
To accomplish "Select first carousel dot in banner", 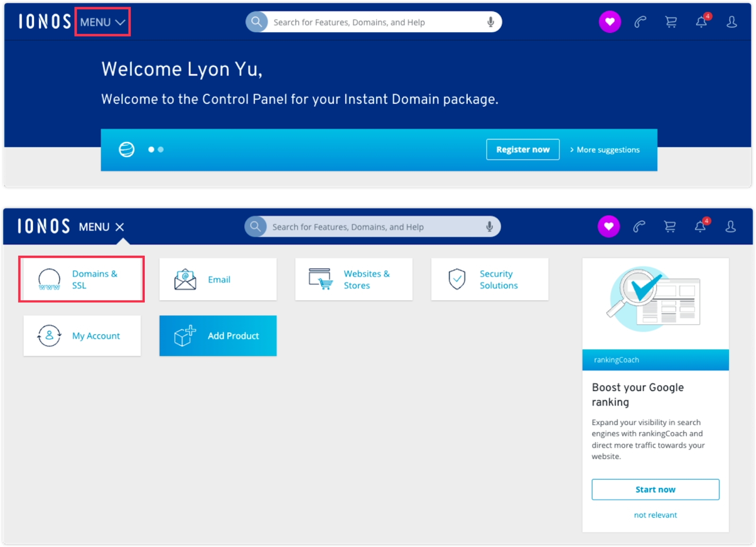I will tap(151, 149).
